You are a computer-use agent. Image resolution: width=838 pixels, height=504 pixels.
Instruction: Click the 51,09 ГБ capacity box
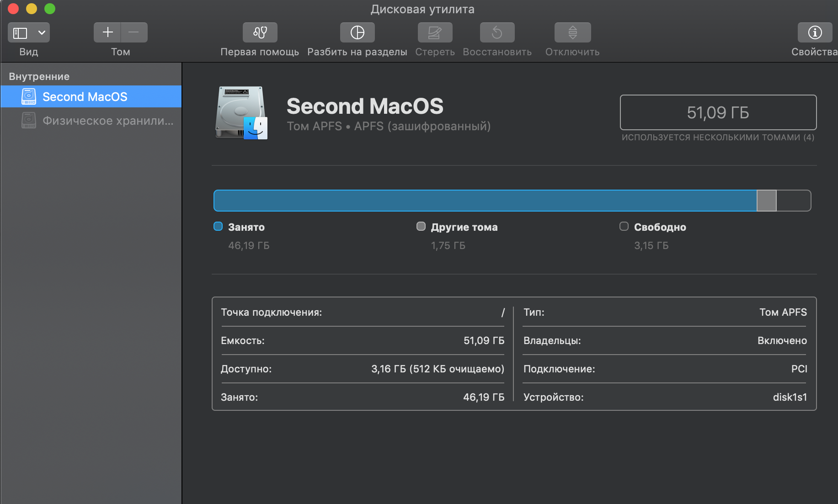[718, 112]
